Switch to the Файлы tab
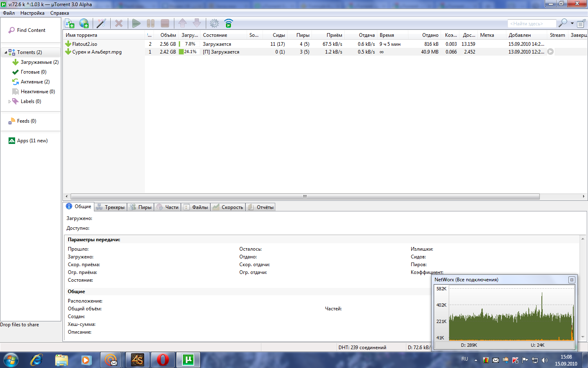Screen dimensions: 588x368 196,207
